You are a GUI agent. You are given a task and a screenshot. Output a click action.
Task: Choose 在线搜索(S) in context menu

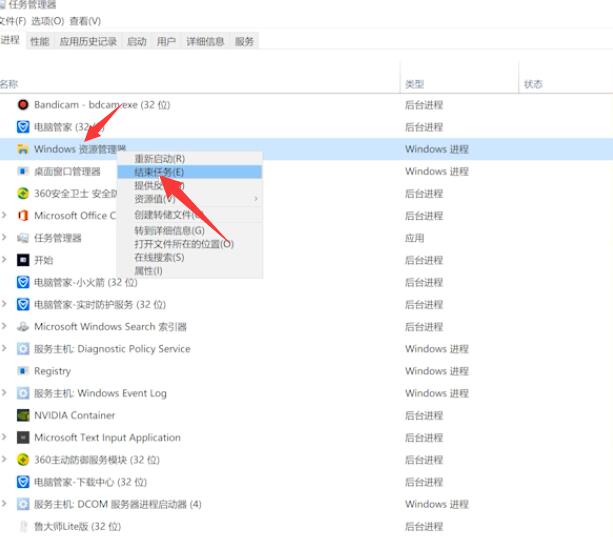pyautogui.click(x=190, y=258)
